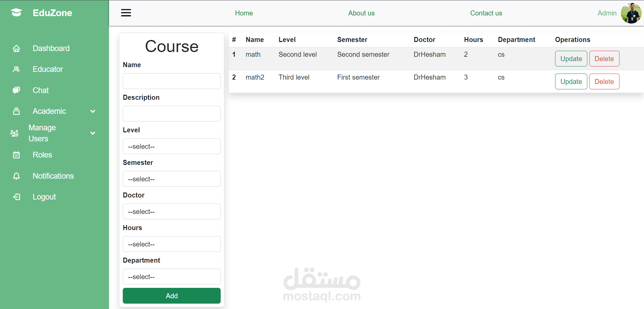Click the Name column header

(x=255, y=40)
